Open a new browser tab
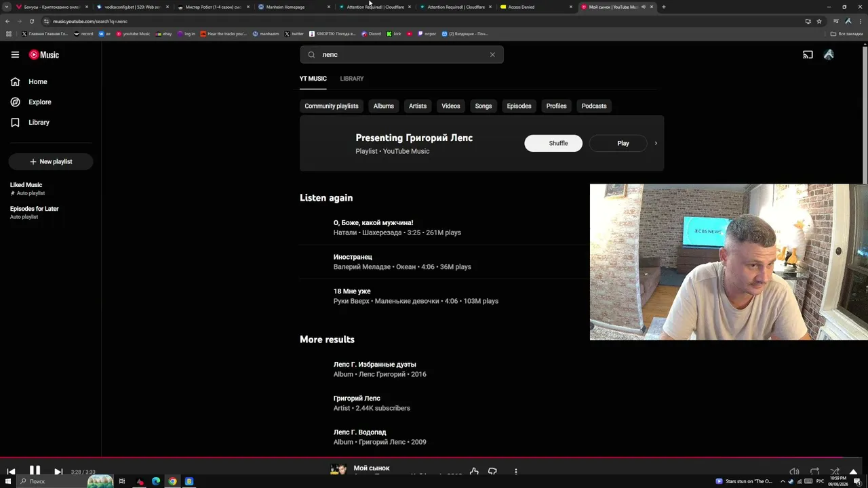 pyautogui.click(x=664, y=7)
